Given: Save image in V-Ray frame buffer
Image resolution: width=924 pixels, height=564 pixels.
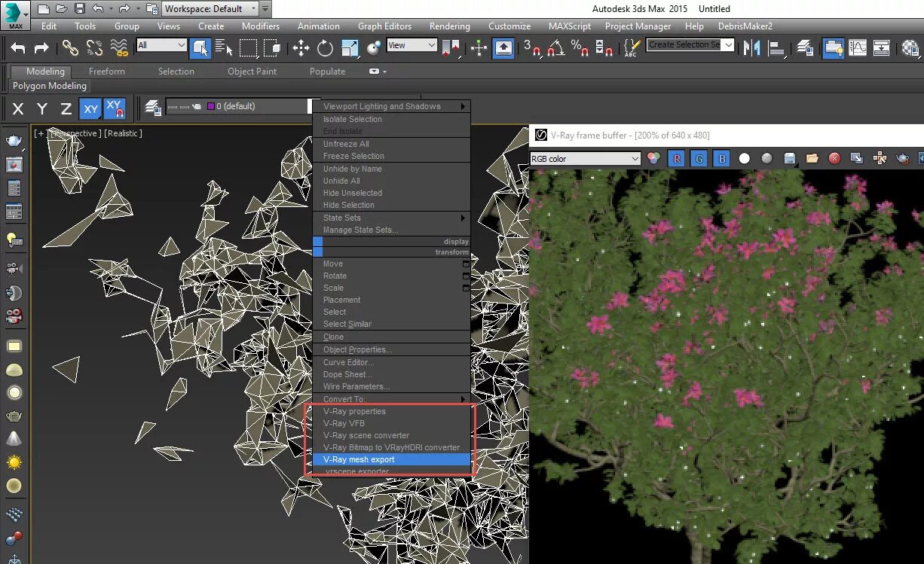Looking at the screenshot, I should pos(790,158).
